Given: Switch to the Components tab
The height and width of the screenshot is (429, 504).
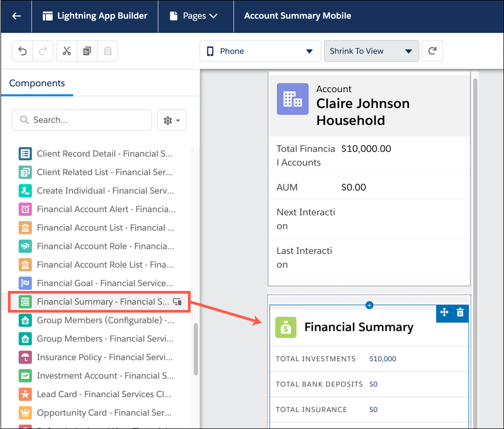Looking at the screenshot, I should [x=37, y=83].
